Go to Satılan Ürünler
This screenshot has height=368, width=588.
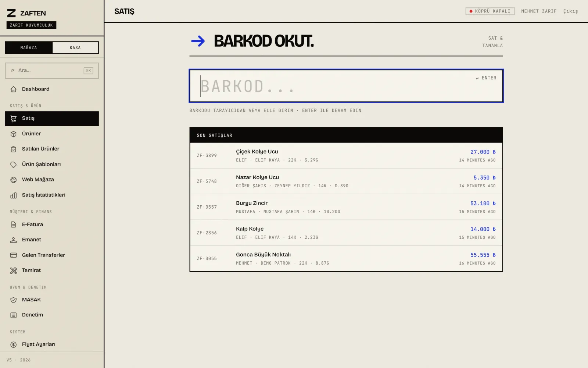click(x=52, y=149)
